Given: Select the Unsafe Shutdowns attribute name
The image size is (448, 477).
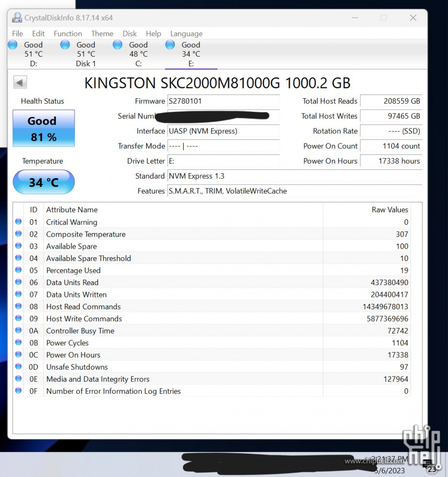Looking at the screenshot, I should click(77, 367).
